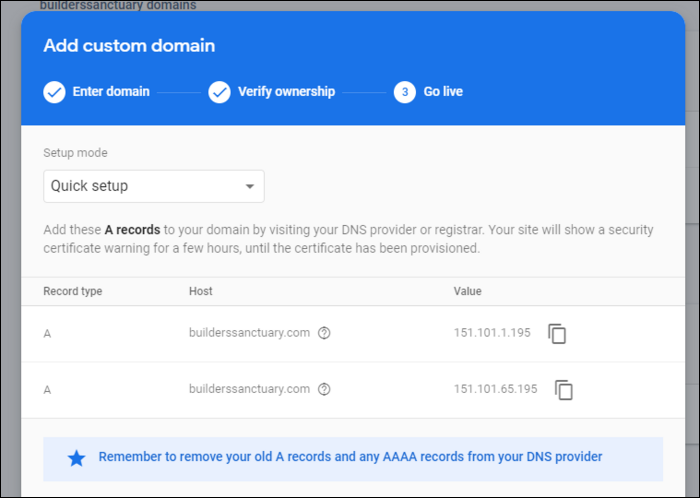
Task: Click the first row builderssanctuary.com host
Action: (x=249, y=334)
